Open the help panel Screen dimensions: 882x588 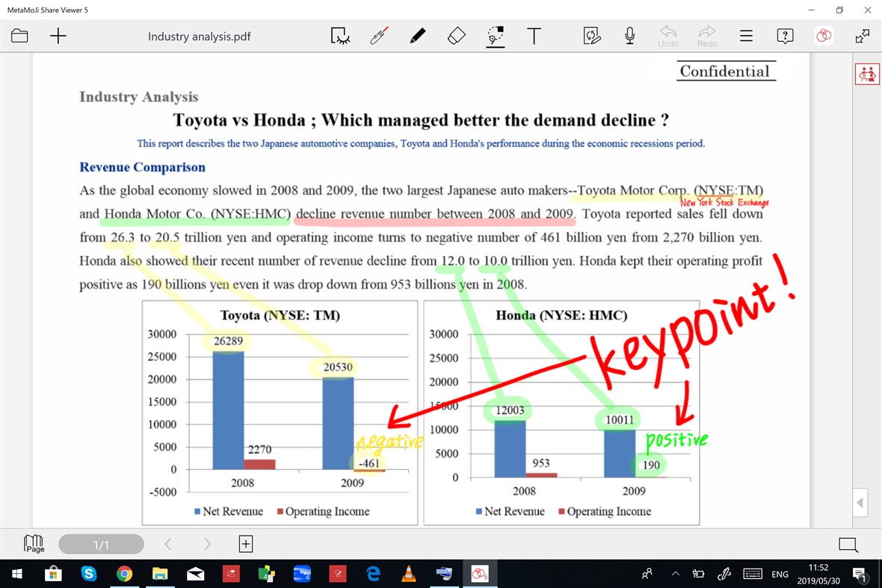coord(784,35)
